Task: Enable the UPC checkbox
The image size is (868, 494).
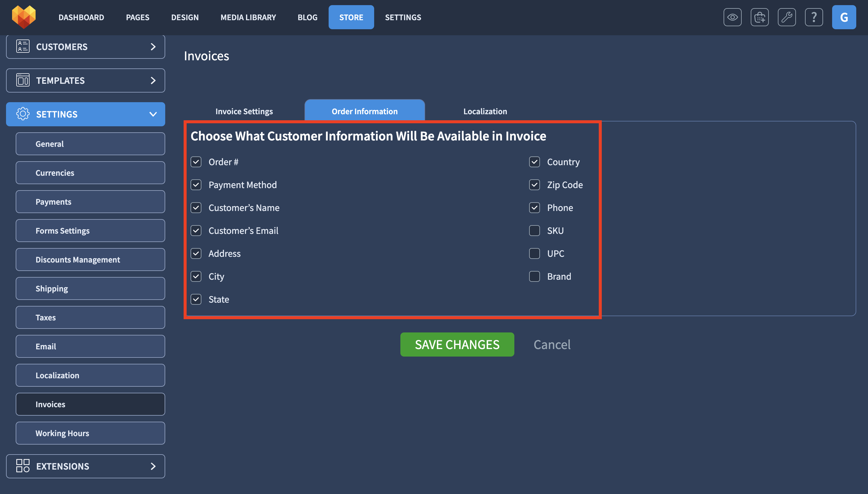Action: pyautogui.click(x=535, y=253)
